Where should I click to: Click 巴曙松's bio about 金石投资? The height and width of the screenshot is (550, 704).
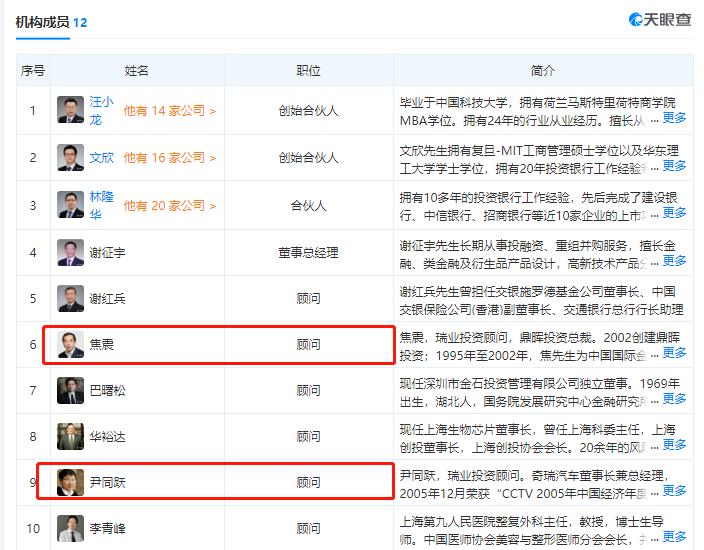540,392
